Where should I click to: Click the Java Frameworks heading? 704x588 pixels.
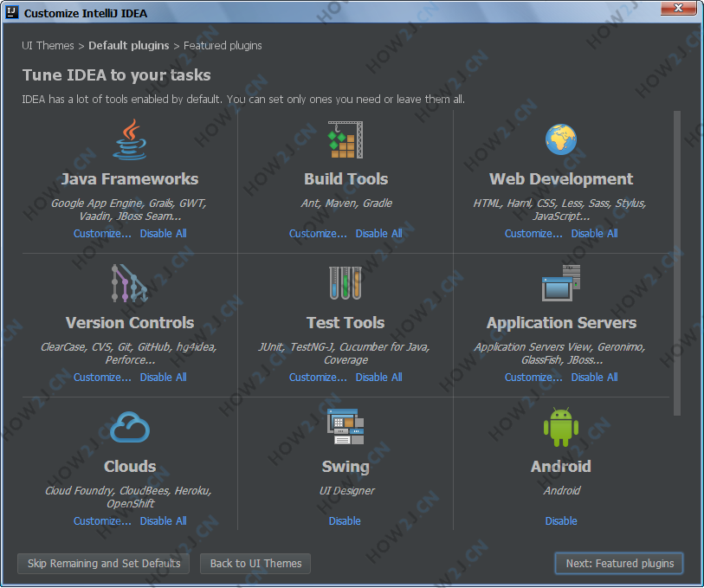tap(130, 179)
